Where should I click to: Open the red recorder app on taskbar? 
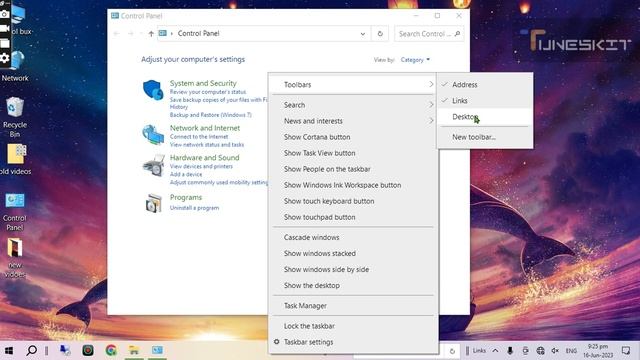click(x=88, y=350)
